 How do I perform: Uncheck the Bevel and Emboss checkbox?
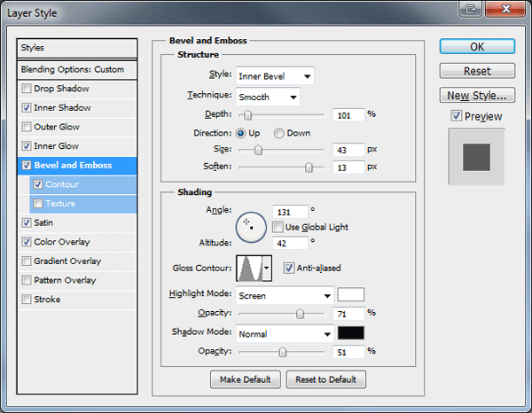pyautogui.click(x=26, y=165)
